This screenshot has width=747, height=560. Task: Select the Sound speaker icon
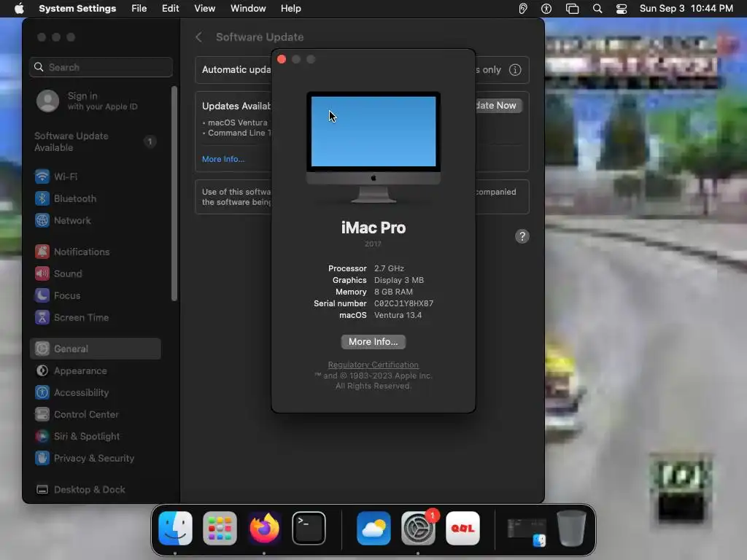(42, 274)
